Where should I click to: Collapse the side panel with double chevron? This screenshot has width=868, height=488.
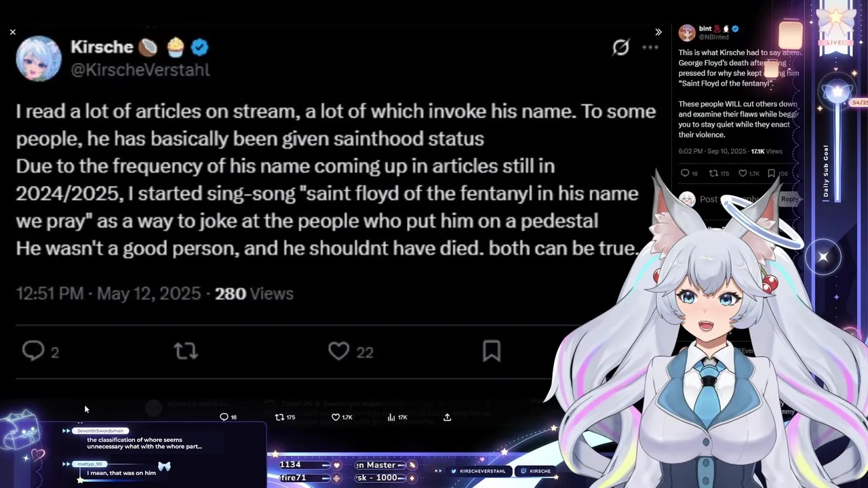pos(658,32)
